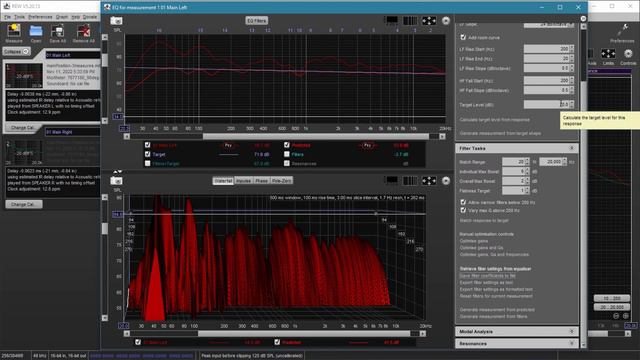Capture upper EQ graph with camera icon

(x=116, y=20)
